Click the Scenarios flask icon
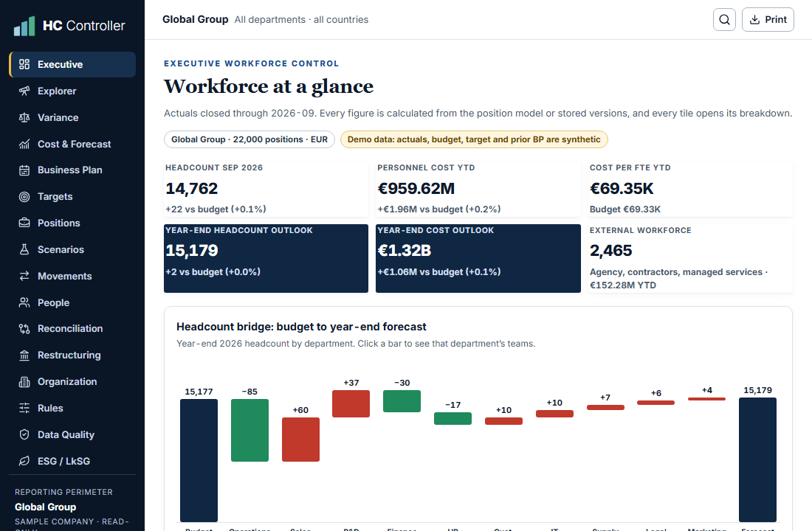Screen dimensions: 812x531 click(24, 249)
